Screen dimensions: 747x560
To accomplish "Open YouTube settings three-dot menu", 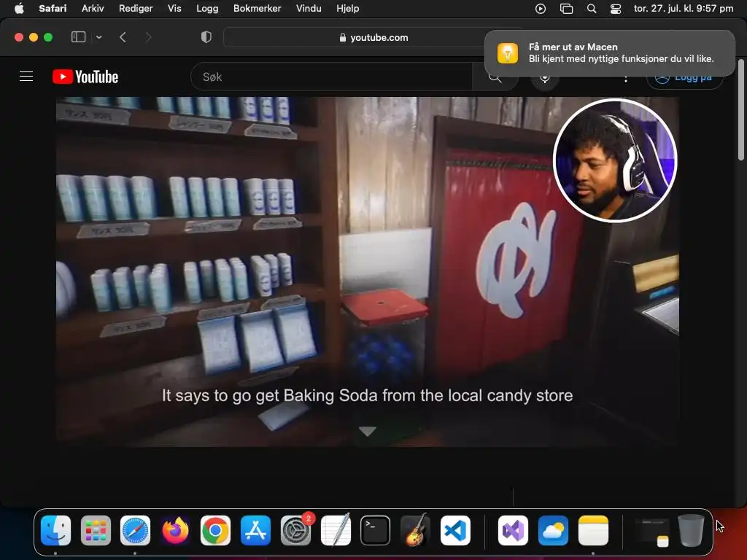I will click(x=625, y=78).
